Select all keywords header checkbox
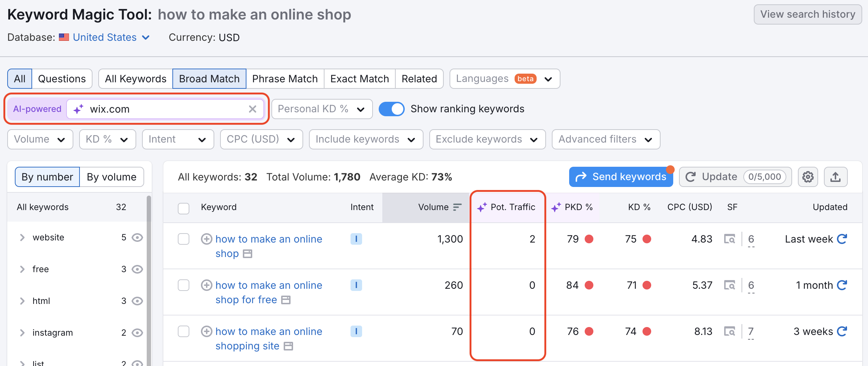 (x=184, y=208)
